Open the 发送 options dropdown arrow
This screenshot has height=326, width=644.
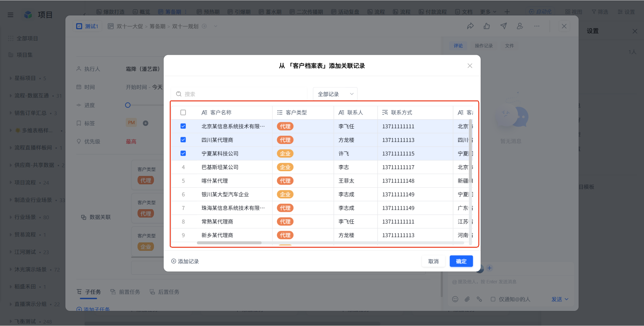(x=567, y=299)
